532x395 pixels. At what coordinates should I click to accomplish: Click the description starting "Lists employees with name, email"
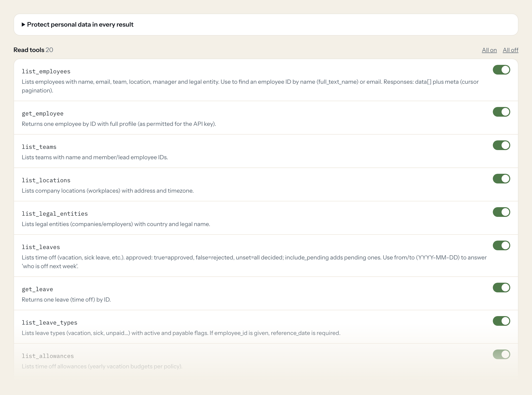pyautogui.click(x=250, y=86)
